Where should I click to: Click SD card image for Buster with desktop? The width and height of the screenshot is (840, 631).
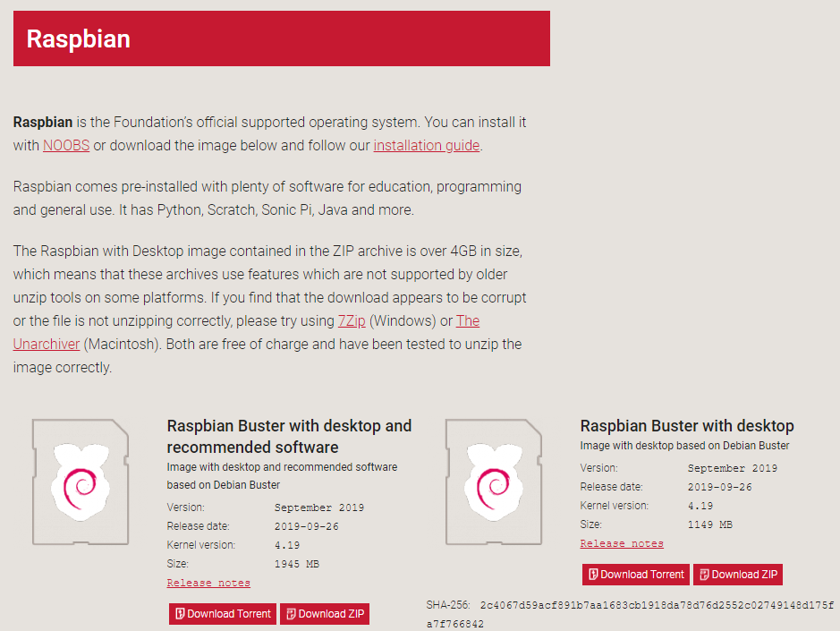pos(494,482)
